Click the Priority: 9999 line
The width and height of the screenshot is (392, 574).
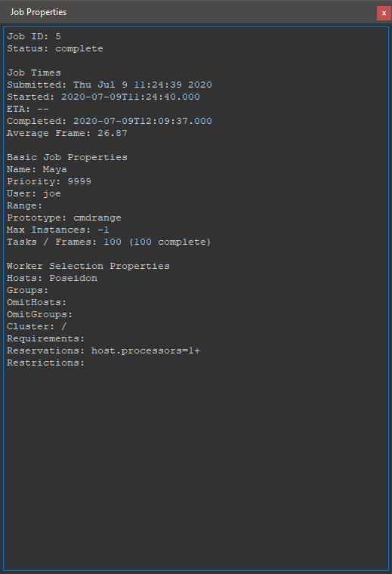click(x=49, y=181)
